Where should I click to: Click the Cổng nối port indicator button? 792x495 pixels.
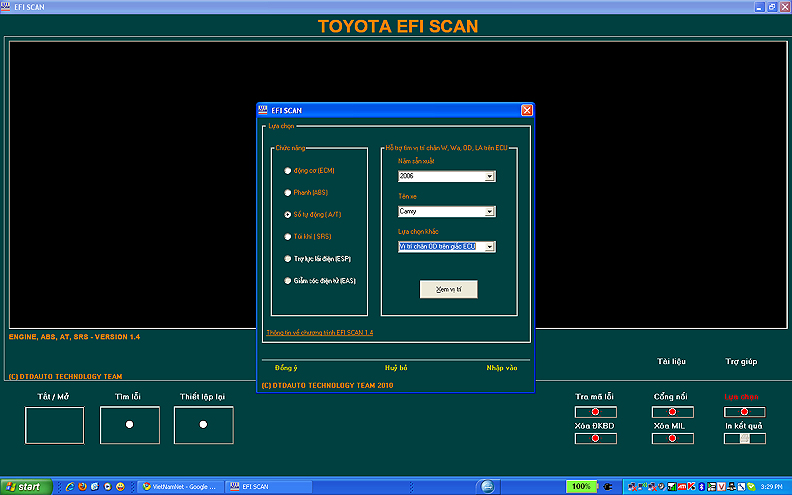pyautogui.click(x=672, y=412)
